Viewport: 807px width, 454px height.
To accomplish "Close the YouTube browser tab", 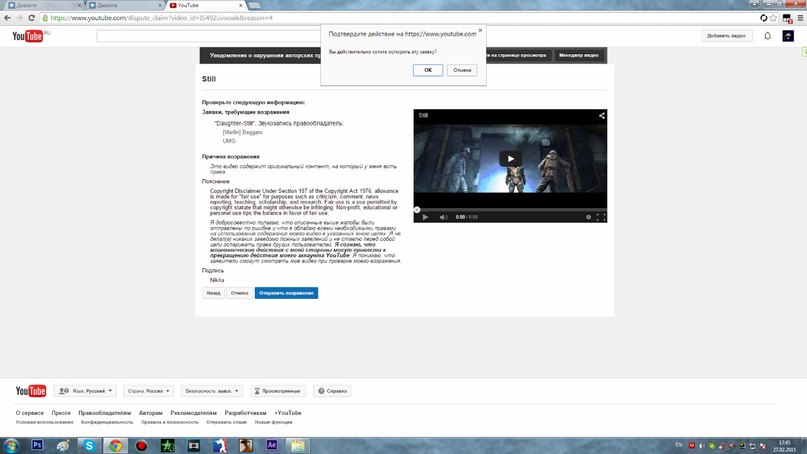I will [x=240, y=5].
